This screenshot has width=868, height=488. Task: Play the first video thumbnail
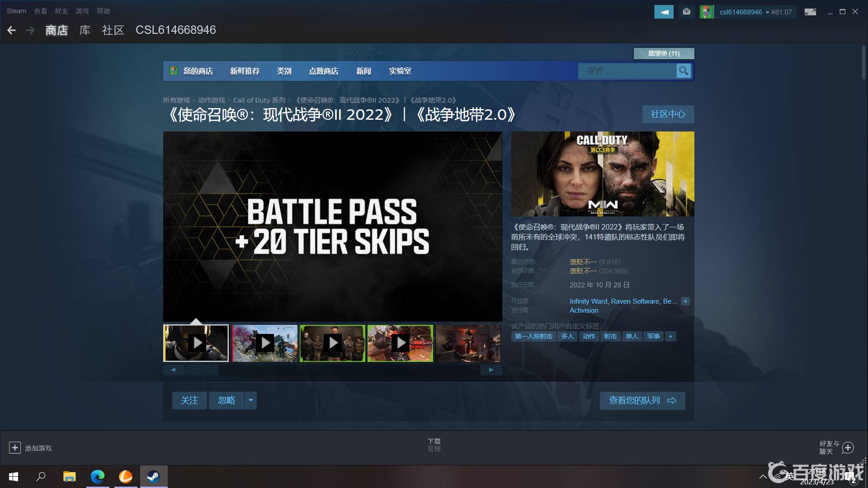click(196, 343)
